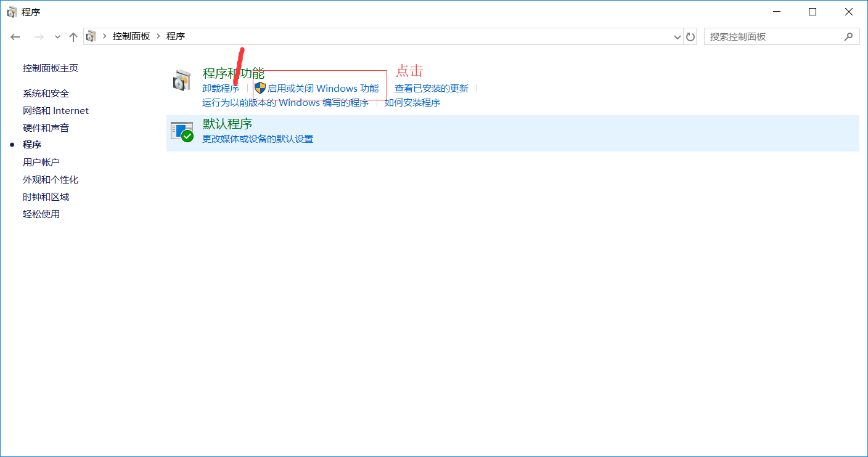Close the 程序 window
This screenshot has width=868, height=457.
tap(849, 12)
